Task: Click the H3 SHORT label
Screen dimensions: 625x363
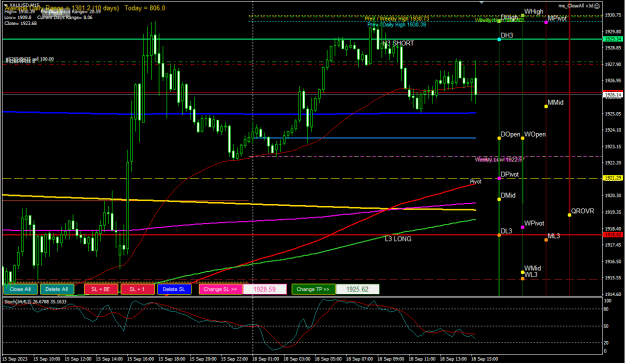Action: point(398,43)
